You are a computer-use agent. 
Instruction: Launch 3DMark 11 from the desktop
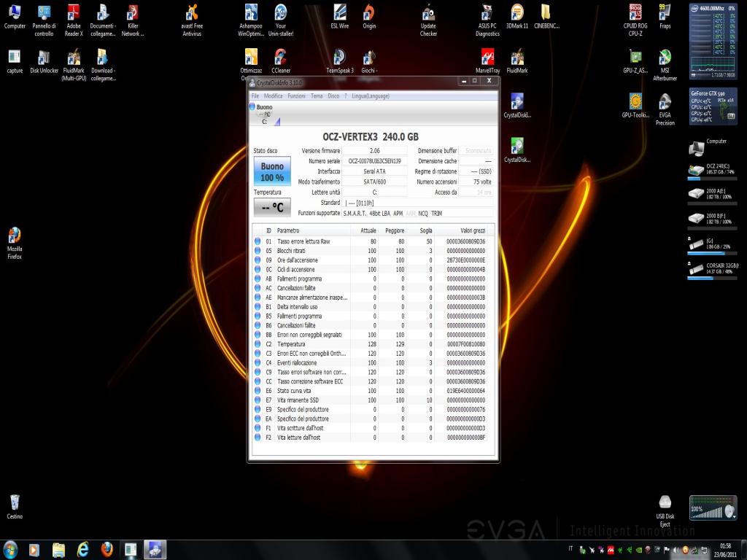[x=517, y=17]
